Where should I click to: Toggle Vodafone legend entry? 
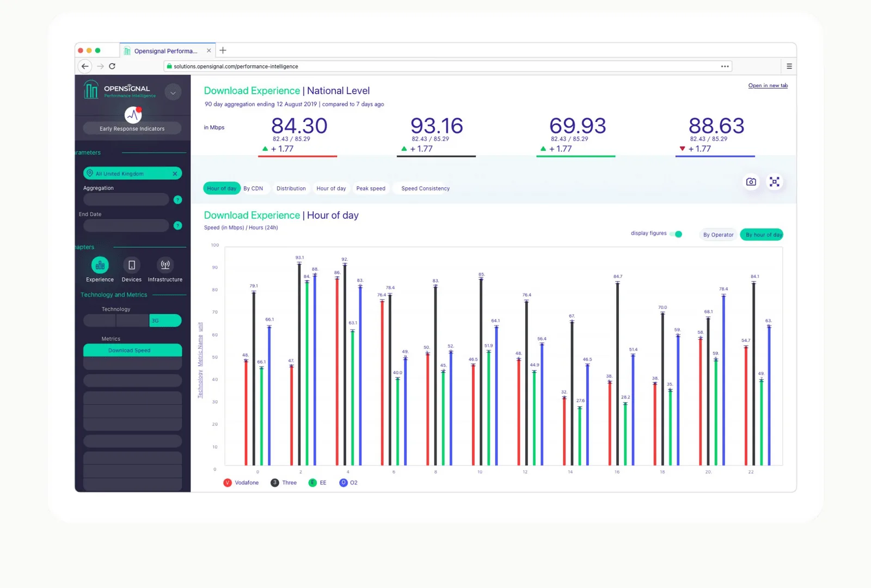(x=241, y=483)
